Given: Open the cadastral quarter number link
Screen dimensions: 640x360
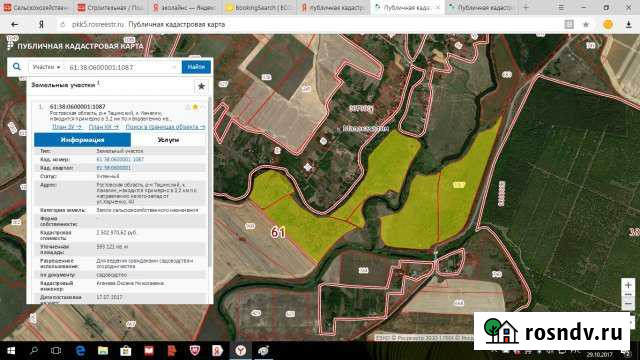Looking at the screenshot, I should 113,168.
